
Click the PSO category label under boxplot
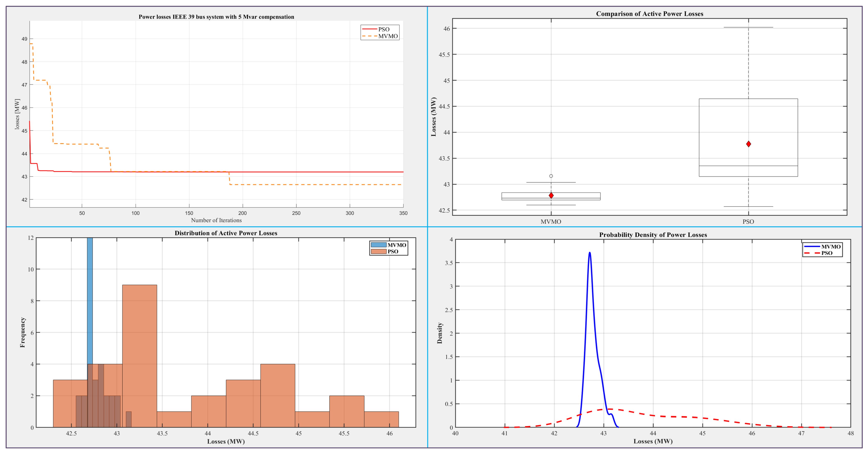point(748,222)
